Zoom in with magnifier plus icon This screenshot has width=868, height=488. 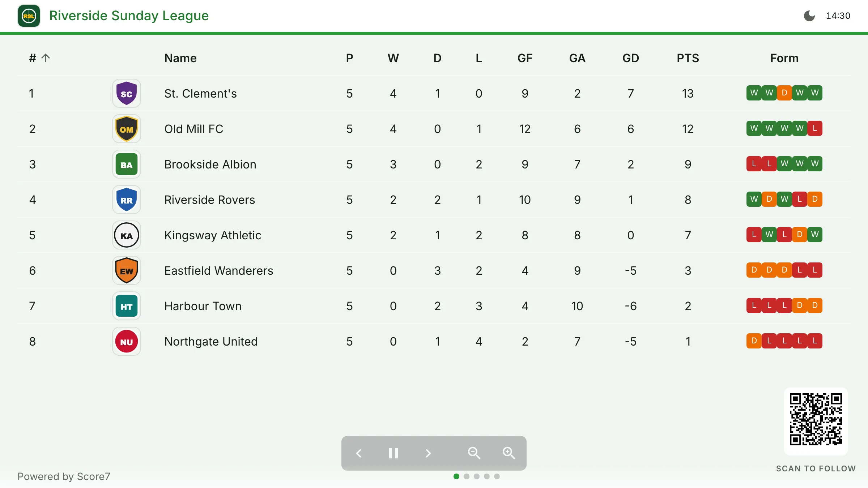(509, 453)
